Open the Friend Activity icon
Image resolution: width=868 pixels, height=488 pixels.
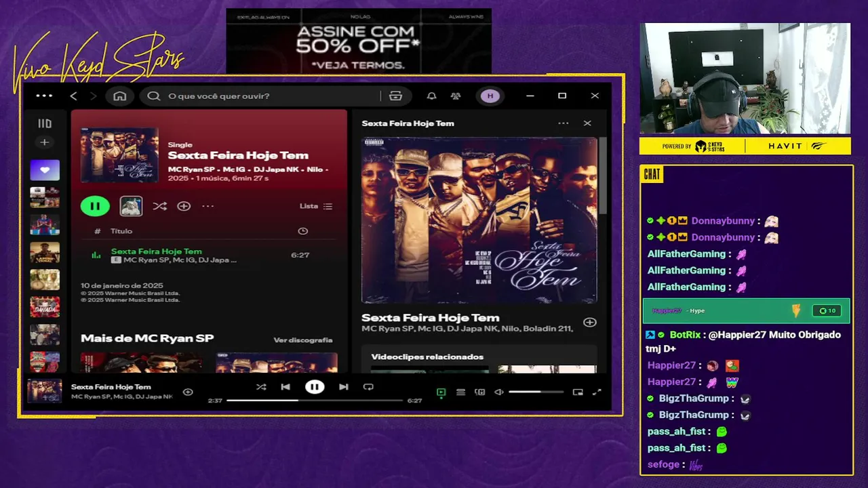(x=456, y=96)
